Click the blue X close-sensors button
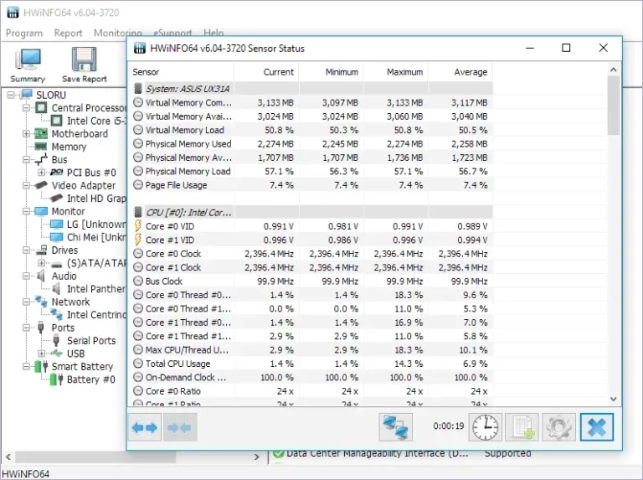Image resolution: width=643 pixels, height=480 pixels. 597,427
